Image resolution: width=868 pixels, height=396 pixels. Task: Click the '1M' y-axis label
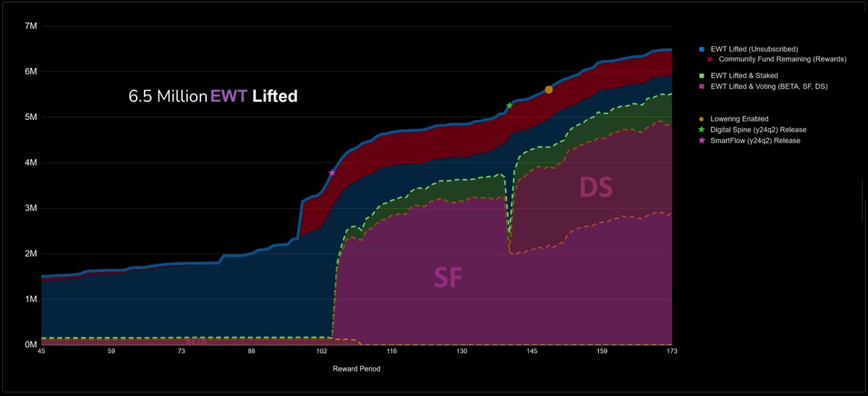tap(31, 299)
